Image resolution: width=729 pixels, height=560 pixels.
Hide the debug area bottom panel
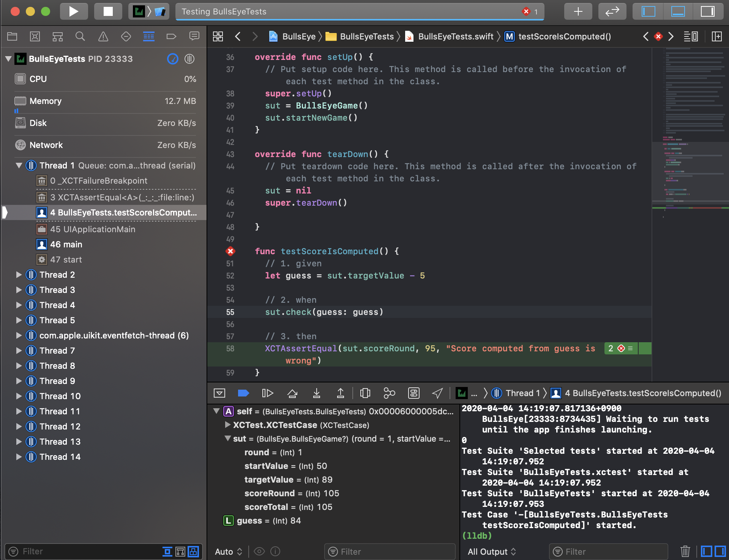click(x=219, y=393)
